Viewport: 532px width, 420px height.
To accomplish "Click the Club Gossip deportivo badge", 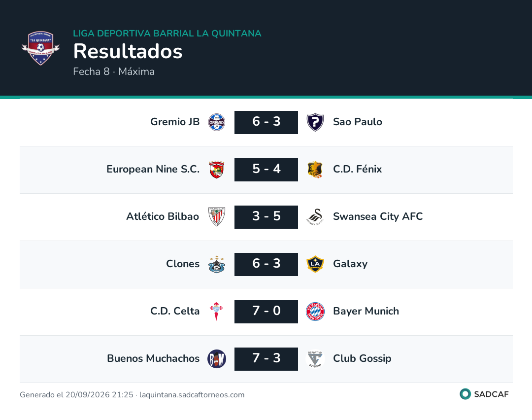I will point(315,359).
